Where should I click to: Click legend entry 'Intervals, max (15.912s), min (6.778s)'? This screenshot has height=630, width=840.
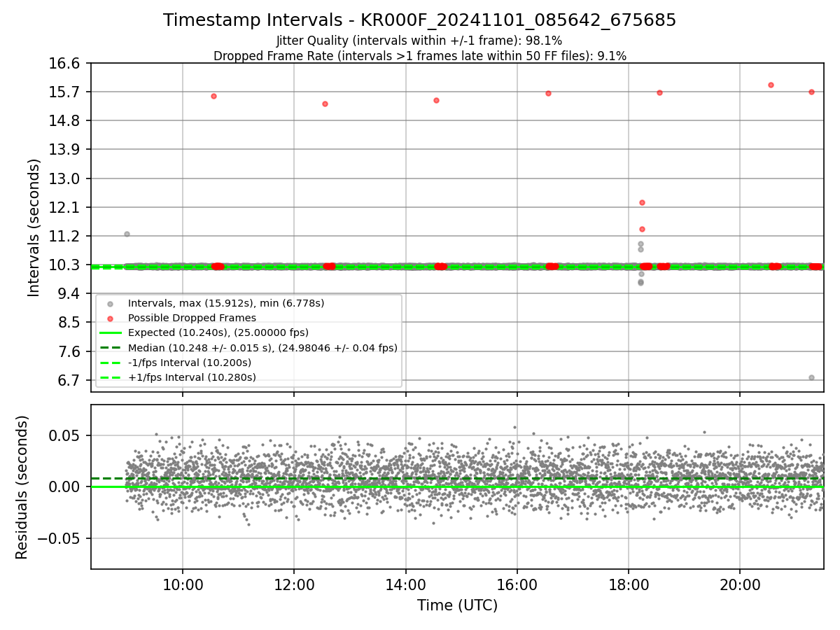[x=225, y=303]
